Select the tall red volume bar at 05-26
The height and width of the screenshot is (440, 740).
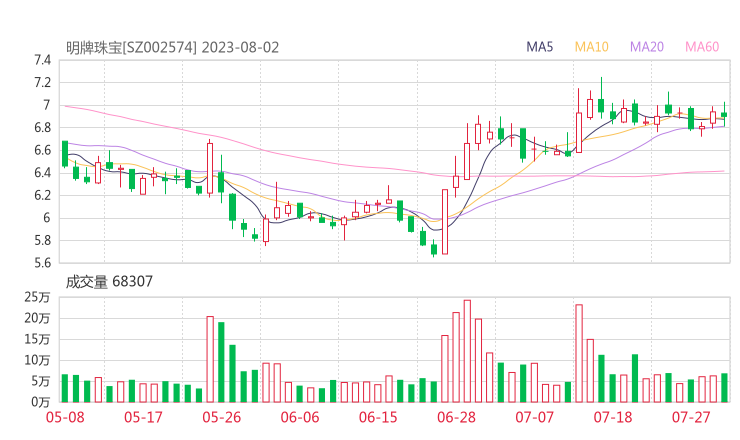210,359
